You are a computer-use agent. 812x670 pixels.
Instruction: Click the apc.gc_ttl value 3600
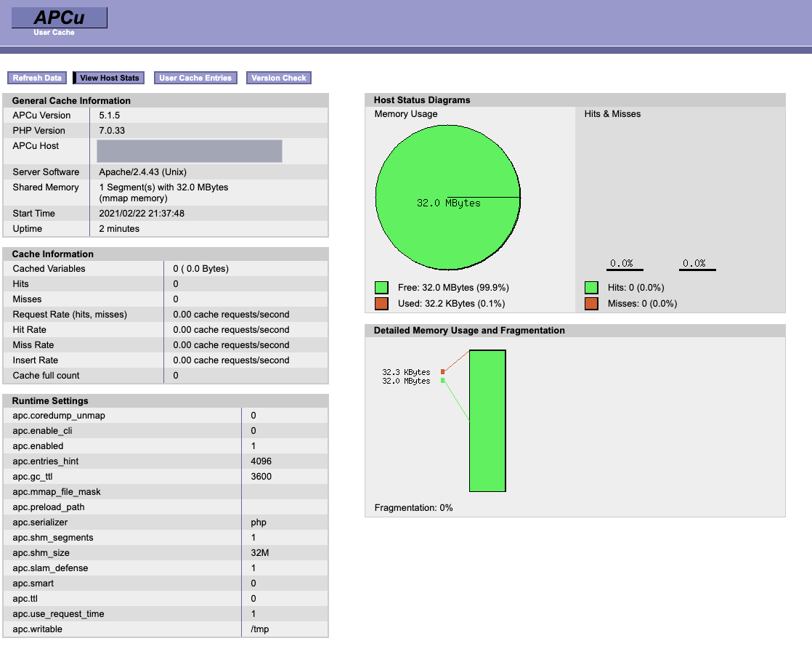click(259, 476)
